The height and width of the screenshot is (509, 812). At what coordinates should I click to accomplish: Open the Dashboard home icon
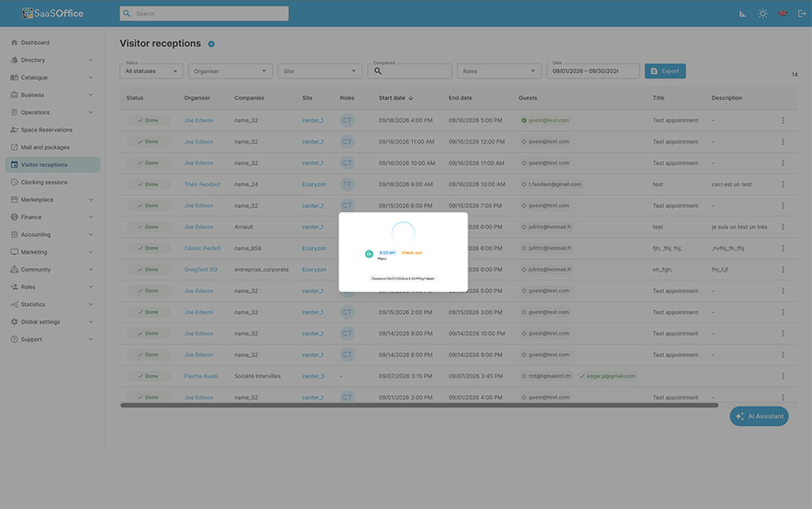[14, 42]
